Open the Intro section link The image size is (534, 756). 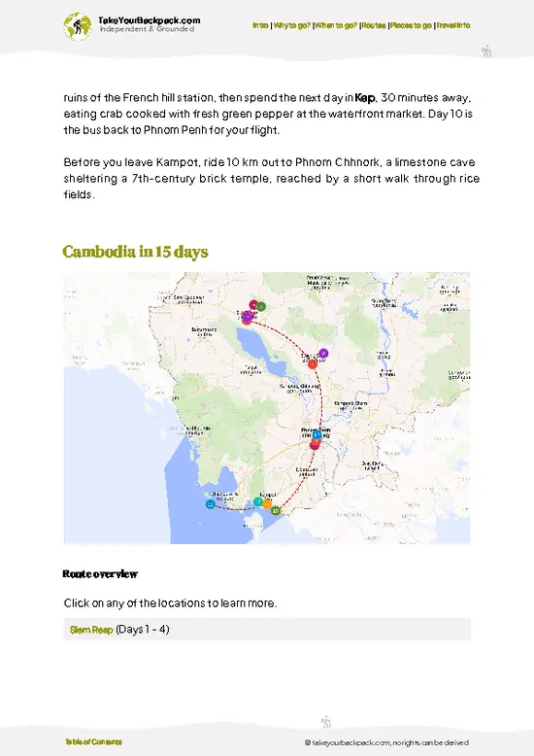(260, 25)
